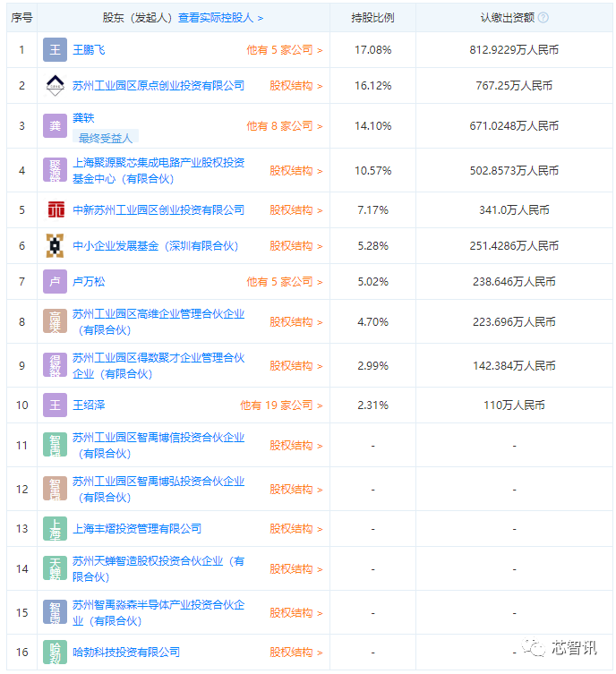Select the 671.0248万人民币 amount cell
This screenshot has height=674, width=616.
coord(514,126)
